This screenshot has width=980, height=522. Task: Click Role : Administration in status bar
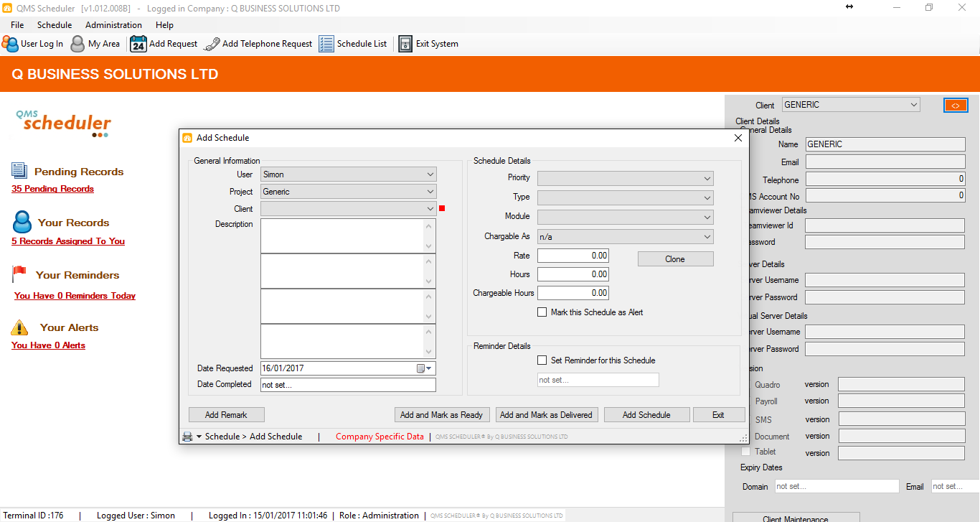coord(379,516)
